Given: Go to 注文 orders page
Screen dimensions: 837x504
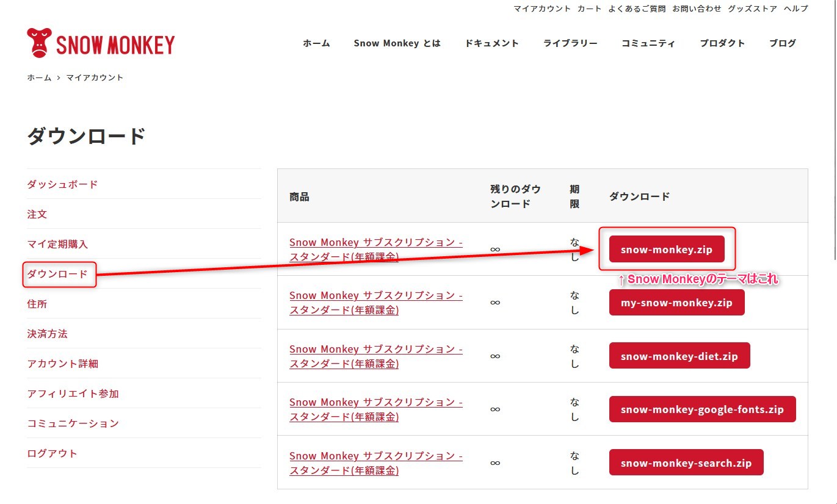Looking at the screenshot, I should coord(37,214).
